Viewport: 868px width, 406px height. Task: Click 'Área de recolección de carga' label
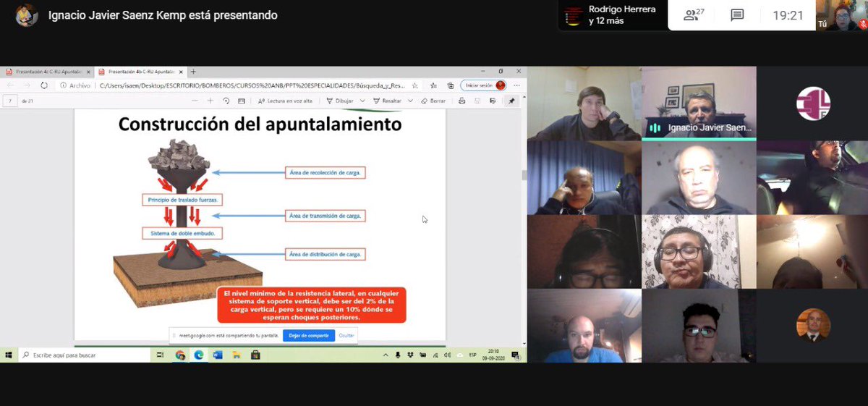click(x=325, y=172)
